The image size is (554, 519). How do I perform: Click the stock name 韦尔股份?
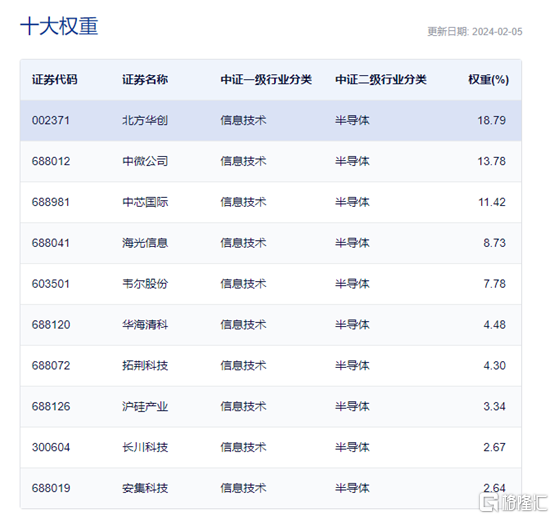[x=145, y=284]
